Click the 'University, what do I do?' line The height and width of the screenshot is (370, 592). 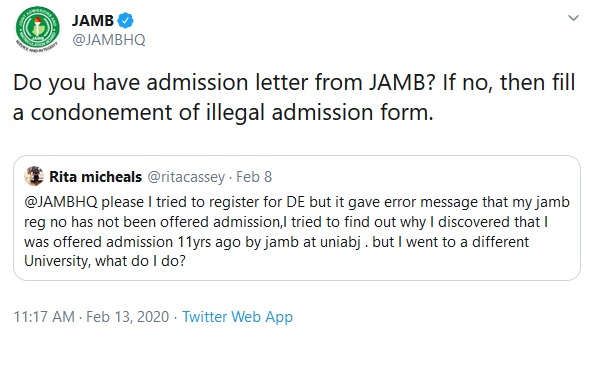[105, 261]
